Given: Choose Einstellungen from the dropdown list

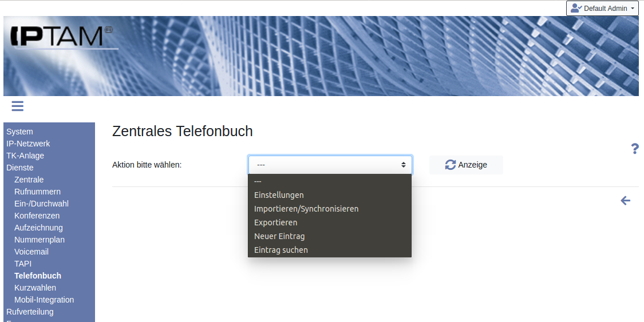Looking at the screenshot, I should click(279, 195).
